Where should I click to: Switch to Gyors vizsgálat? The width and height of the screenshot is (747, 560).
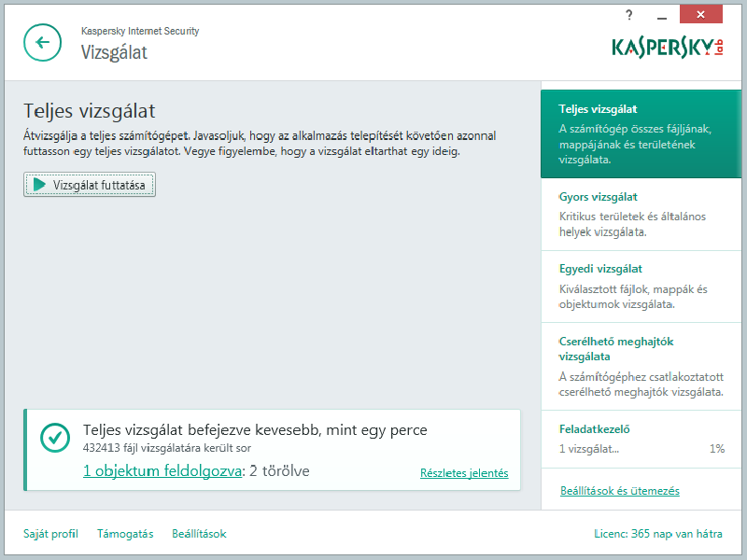[x=641, y=215]
